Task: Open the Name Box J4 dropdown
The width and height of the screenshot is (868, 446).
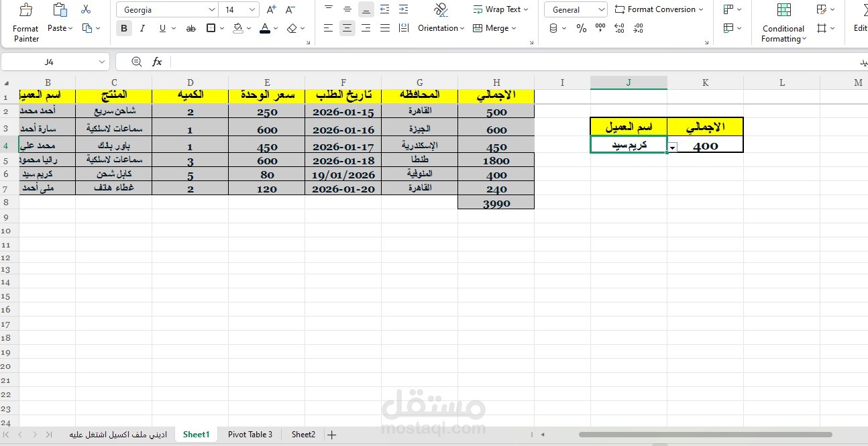Action: pos(102,62)
